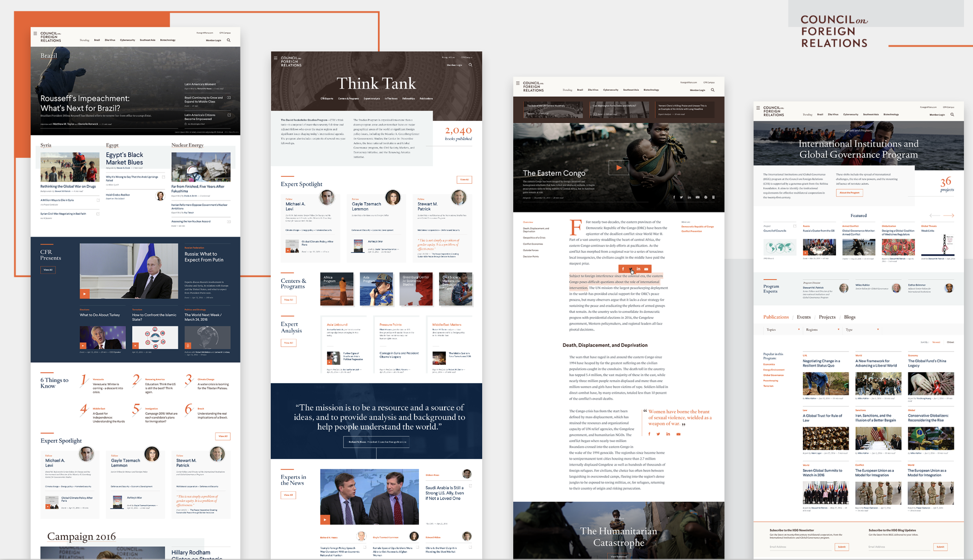Viewport: 973px width, 560px height.
Task: Switch to the Projects tab
Action: click(x=827, y=317)
